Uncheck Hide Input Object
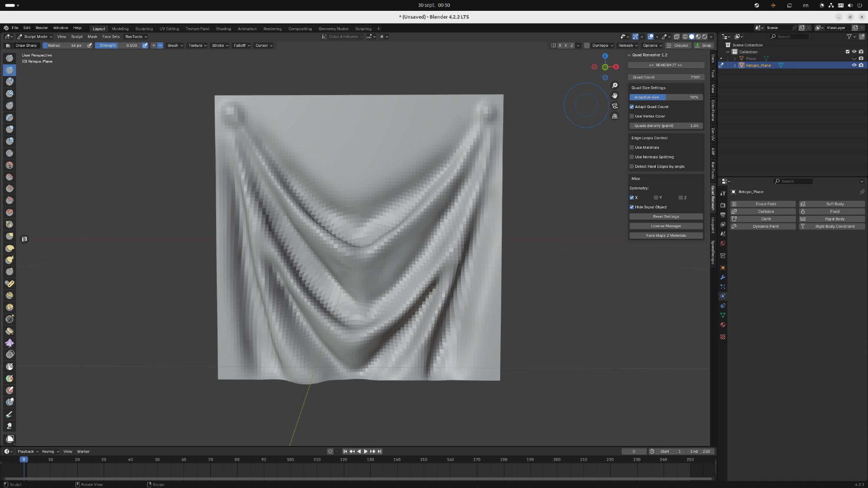868x488 pixels. (x=632, y=207)
